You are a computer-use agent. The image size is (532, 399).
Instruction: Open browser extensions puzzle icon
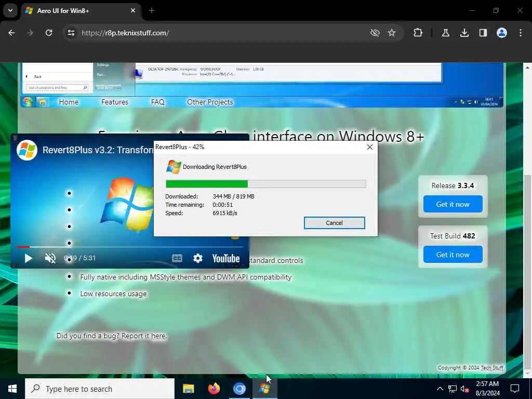[x=418, y=33]
